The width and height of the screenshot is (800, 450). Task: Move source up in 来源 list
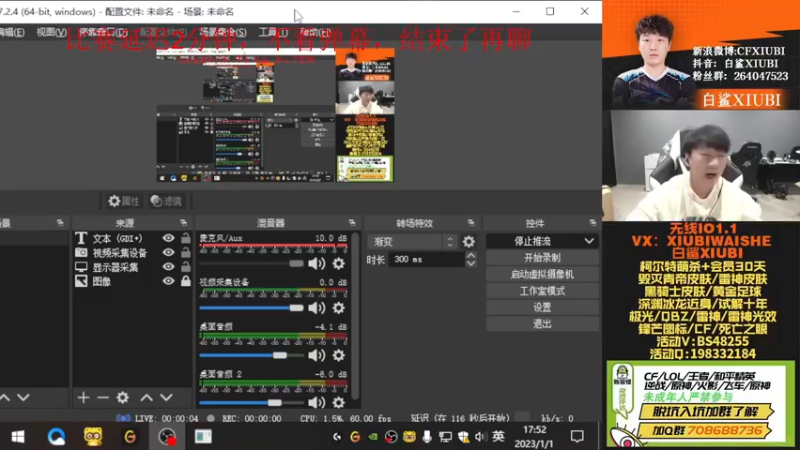(146, 397)
